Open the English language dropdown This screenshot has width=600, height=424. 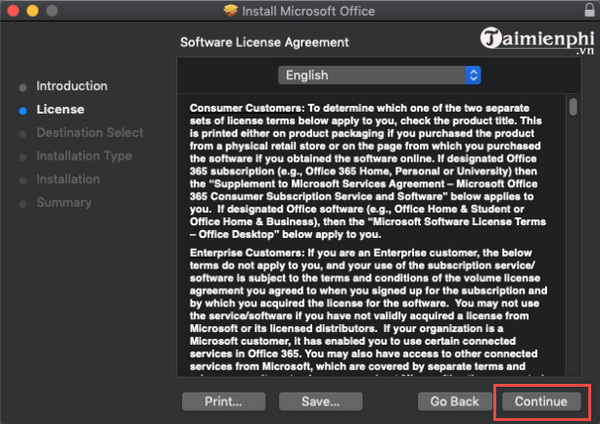(379, 75)
